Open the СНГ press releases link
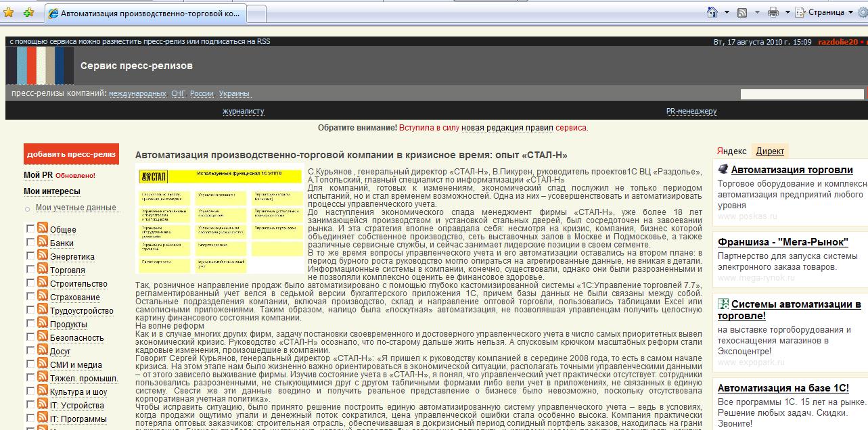 [x=179, y=94]
